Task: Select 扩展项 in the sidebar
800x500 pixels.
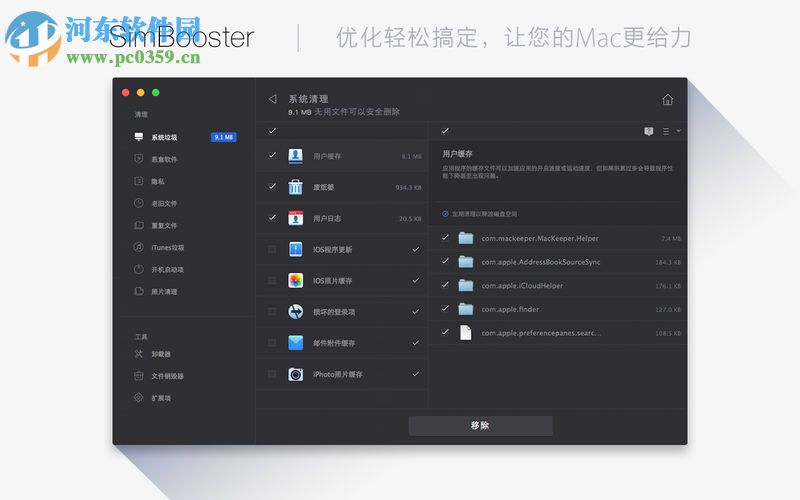Action: (x=161, y=398)
